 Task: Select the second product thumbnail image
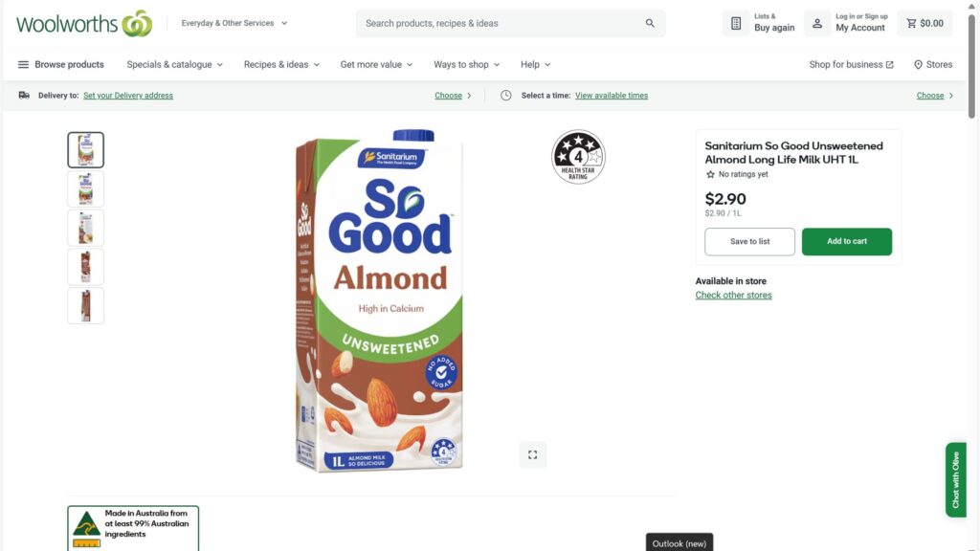(85, 188)
